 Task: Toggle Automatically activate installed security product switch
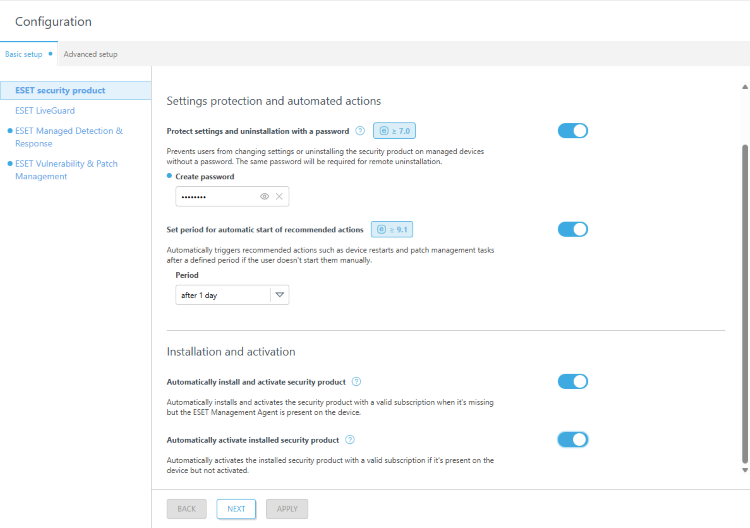(573, 440)
